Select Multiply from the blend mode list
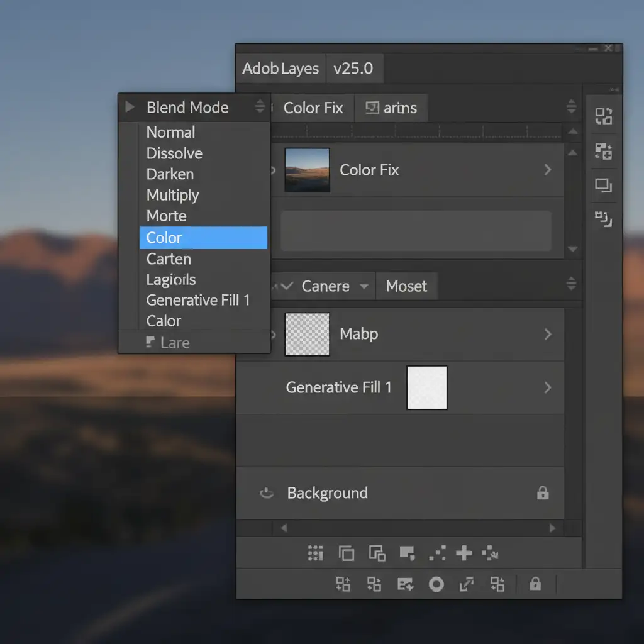 [172, 195]
